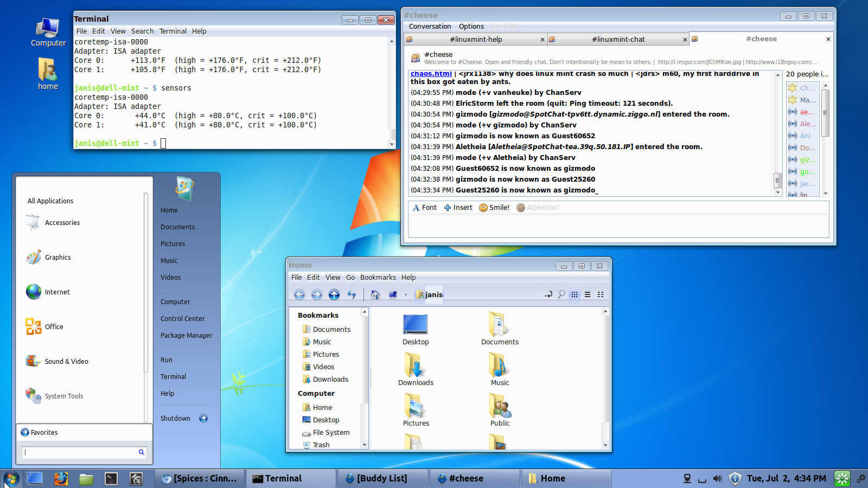This screenshot has height=488, width=868.
Task: Open the Music folder icon in main pane
Action: pyautogui.click(x=500, y=370)
